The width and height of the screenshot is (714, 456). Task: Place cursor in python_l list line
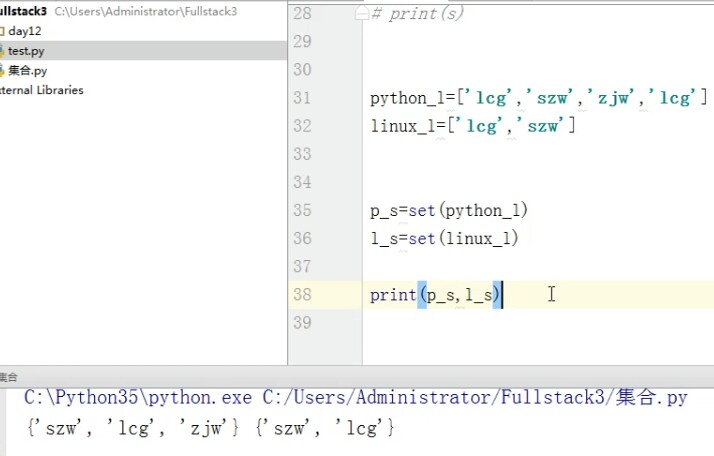click(539, 98)
